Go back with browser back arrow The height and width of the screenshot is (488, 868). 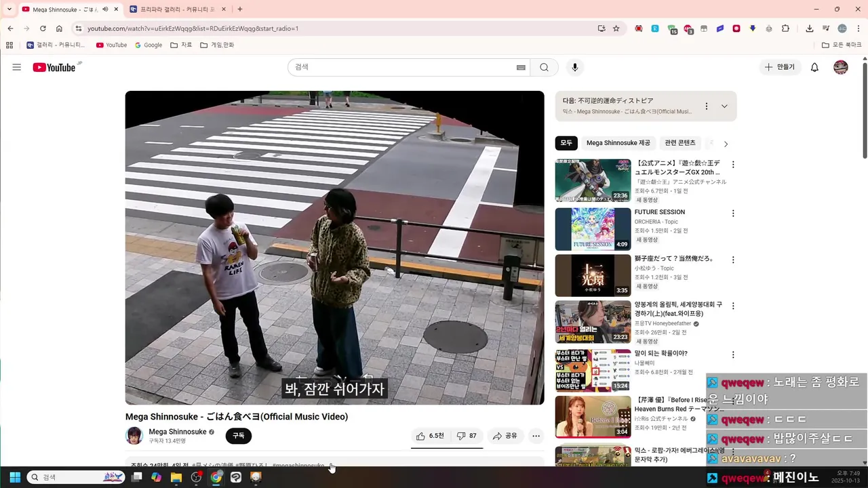tap(10, 28)
